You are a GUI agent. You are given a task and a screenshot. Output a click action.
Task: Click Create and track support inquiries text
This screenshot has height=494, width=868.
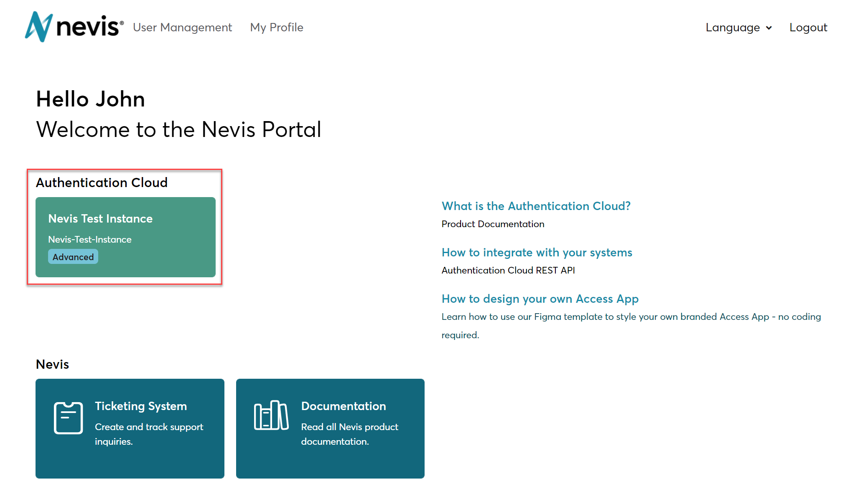(149, 434)
